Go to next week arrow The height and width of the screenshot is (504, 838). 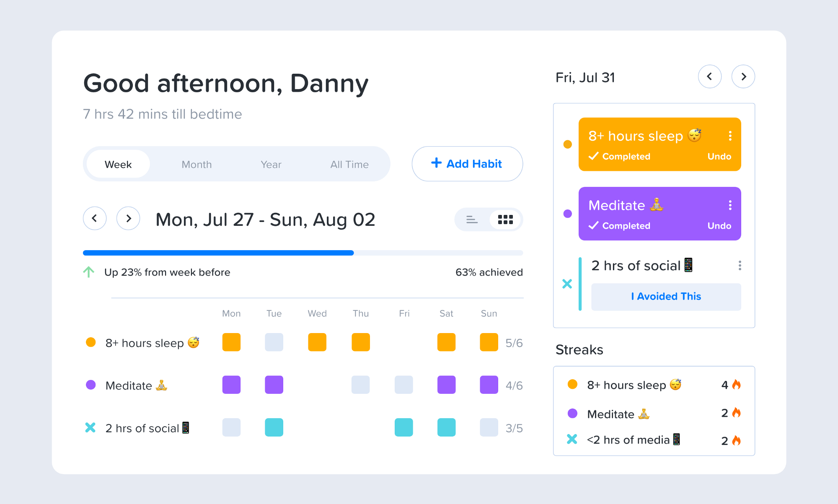[128, 218]
